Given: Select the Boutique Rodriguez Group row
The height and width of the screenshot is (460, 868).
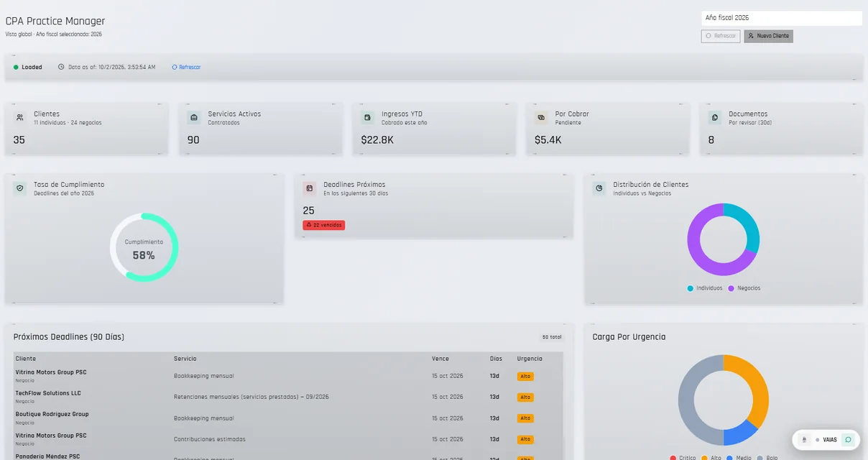Looking at the screenshot, I should tap(288, 418).
